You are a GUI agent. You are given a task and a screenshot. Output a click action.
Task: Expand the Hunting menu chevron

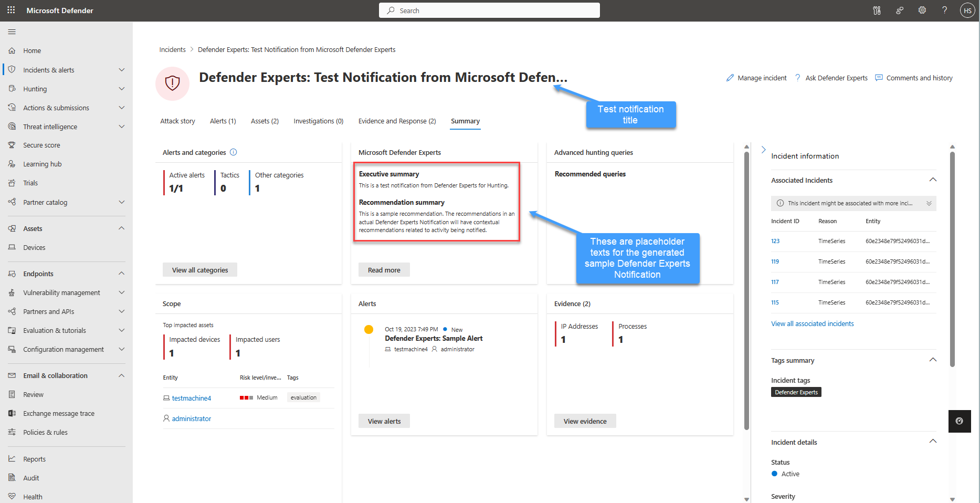coord(122,89)
